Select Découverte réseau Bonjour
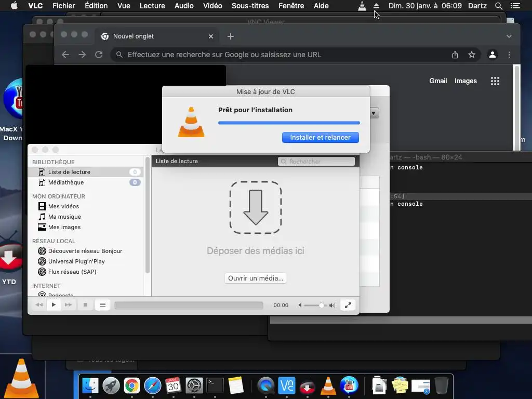This screenshot has height=399, width=532. pyautogui.click(x=85, y=251)
